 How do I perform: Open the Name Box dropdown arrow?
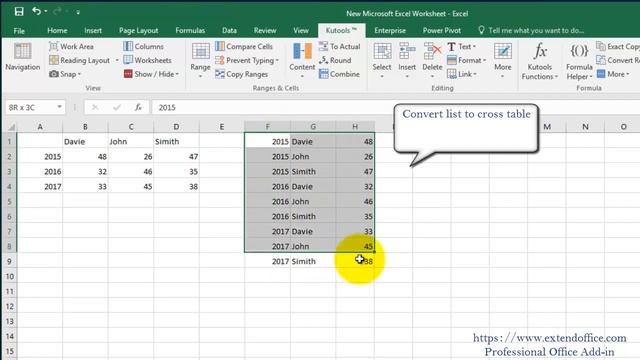60,107
